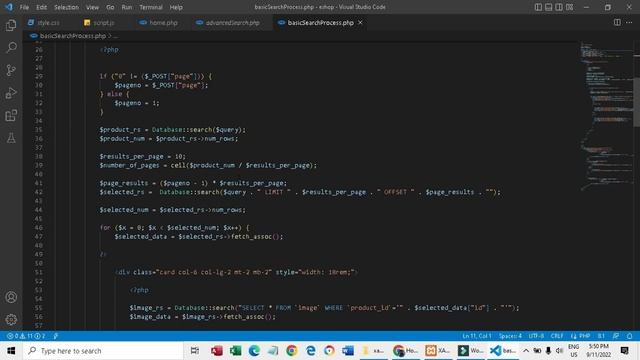The image size is (640, 360).
Task: Click the taskbar search box
Action: coord(103,351)
